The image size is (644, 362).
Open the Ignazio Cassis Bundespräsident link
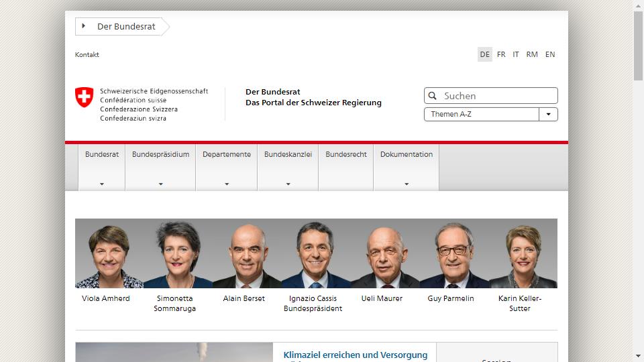pos(313,303)
